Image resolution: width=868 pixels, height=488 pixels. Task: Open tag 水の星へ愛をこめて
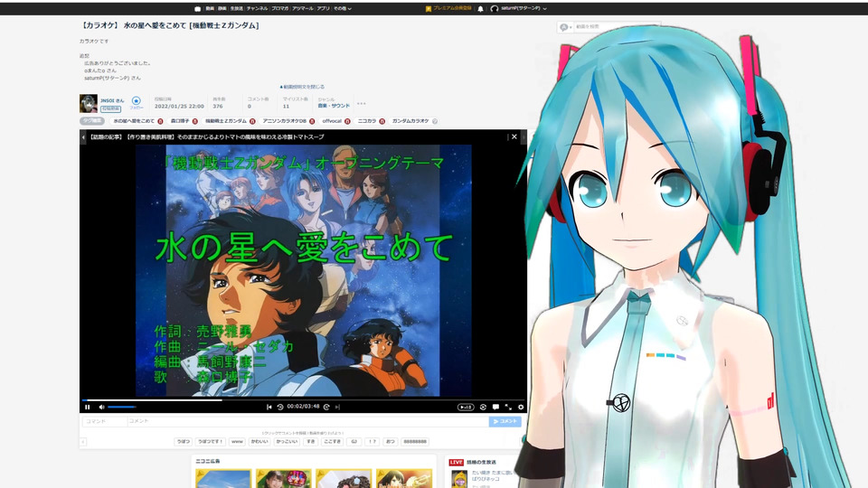pyautogui.click(x=134, y=120)
